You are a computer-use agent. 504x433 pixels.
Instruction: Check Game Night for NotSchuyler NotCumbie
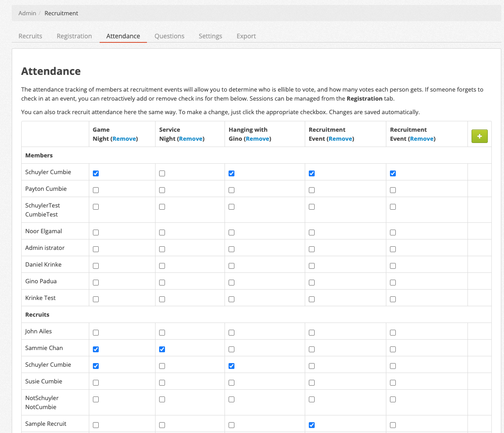pyautogui.click(x=96, y=400)
